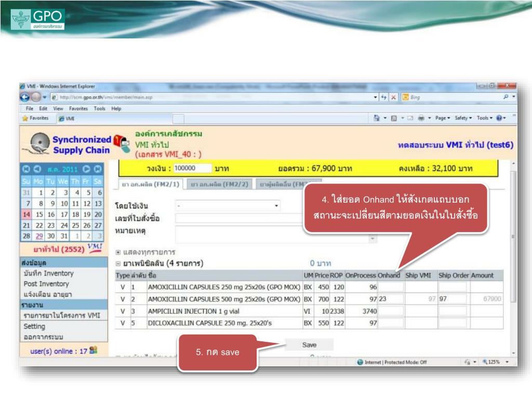Click the เลขที่ใบสั่งซื้อ input field
This screenshot has width=532, height=399.
[240, 218]
